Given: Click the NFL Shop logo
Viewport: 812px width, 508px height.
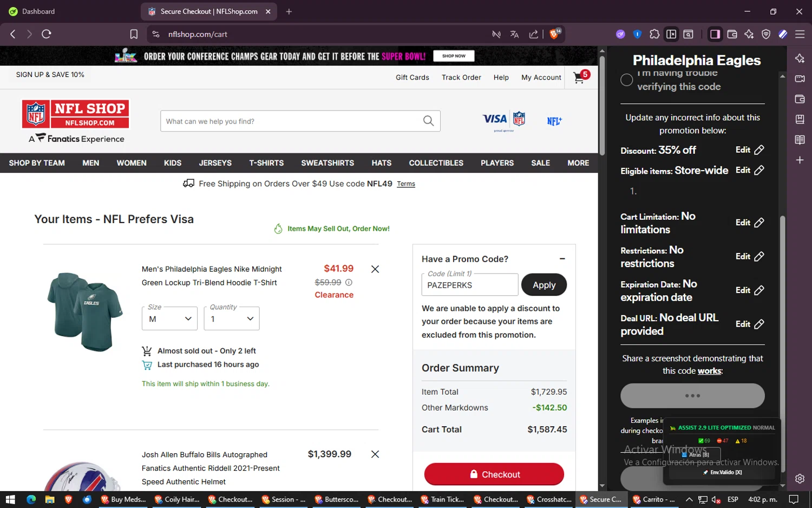Looking at the screenshot, I should [76, 114].
